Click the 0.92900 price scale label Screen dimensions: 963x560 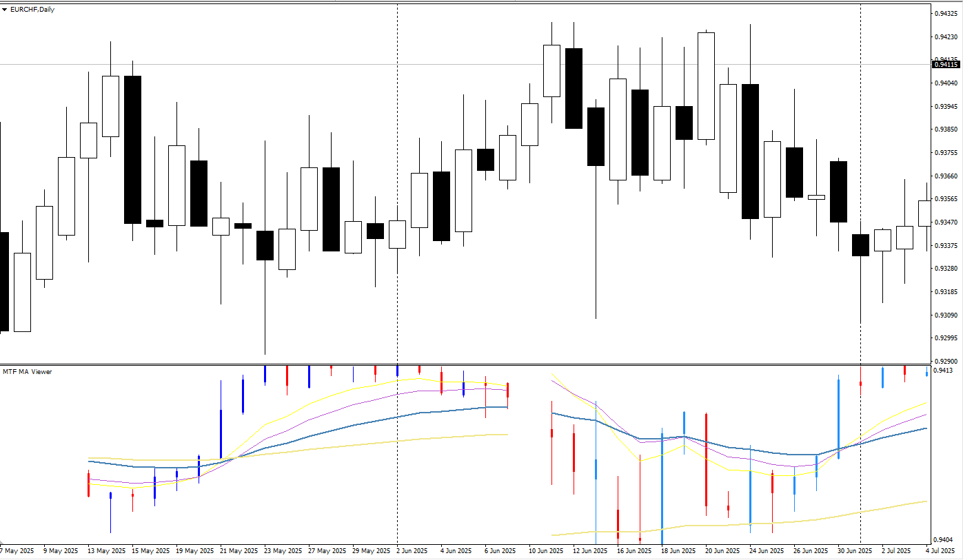click(945, 361)
